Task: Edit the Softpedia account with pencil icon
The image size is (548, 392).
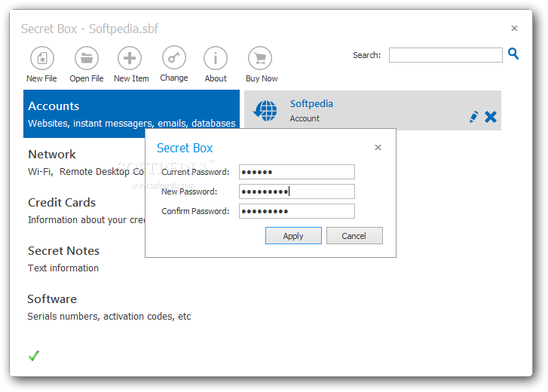Action: point(473,117)
